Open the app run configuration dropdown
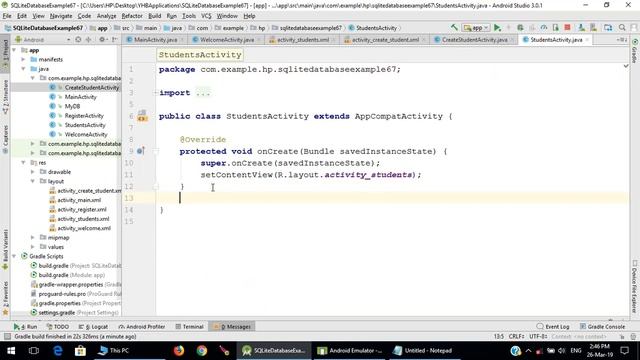640x360 pixels. (476, 28)
